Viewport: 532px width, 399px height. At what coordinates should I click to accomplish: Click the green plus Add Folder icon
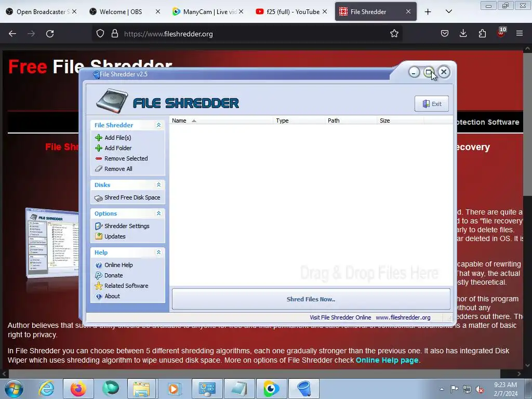[x=99, y=148]
